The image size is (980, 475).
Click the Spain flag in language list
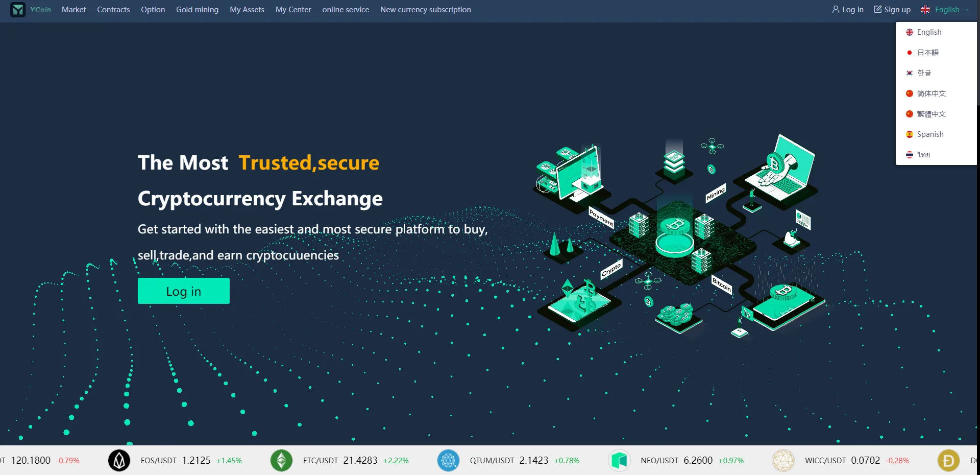[x=910, y=134]
